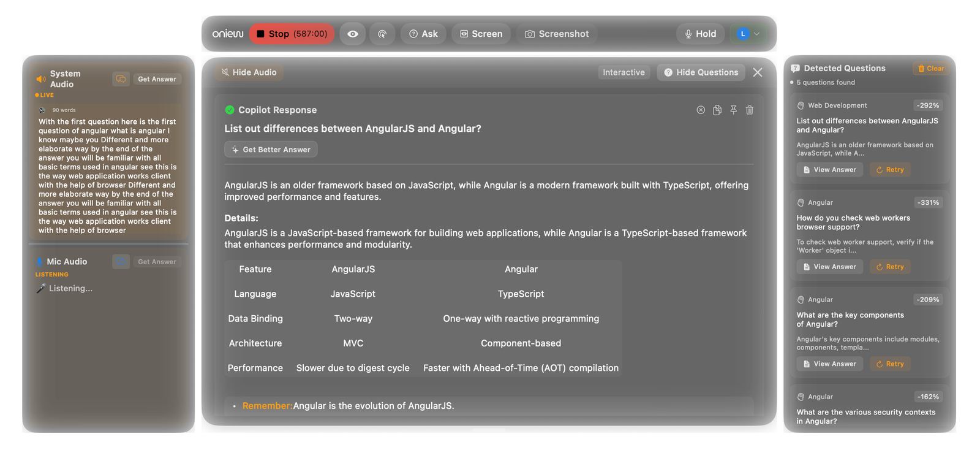The height and width of the screenshot is (469, 980).
Task: Click the -209% score badge
Action: [928, 300]
